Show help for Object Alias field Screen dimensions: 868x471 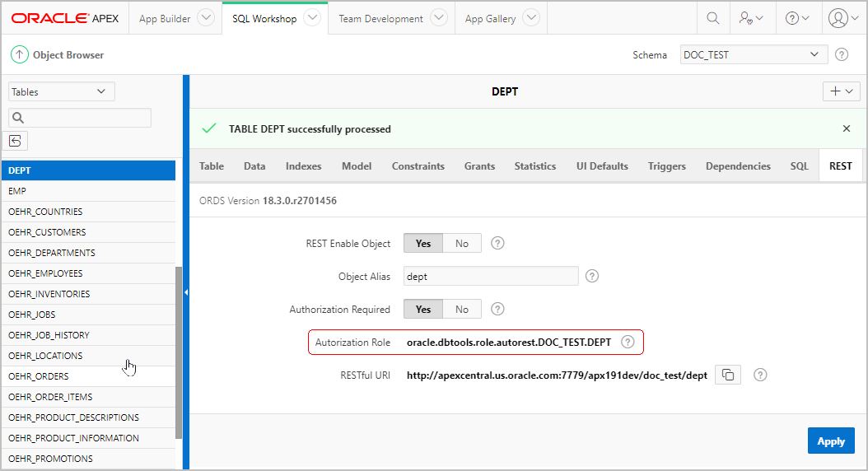click(592, 276)
